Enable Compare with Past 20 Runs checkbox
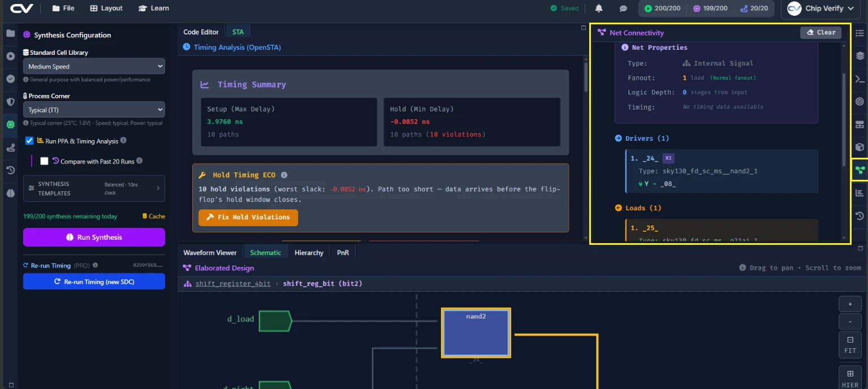Image resolution: width=868 pixels, height=389 pixels. (44, 161)
